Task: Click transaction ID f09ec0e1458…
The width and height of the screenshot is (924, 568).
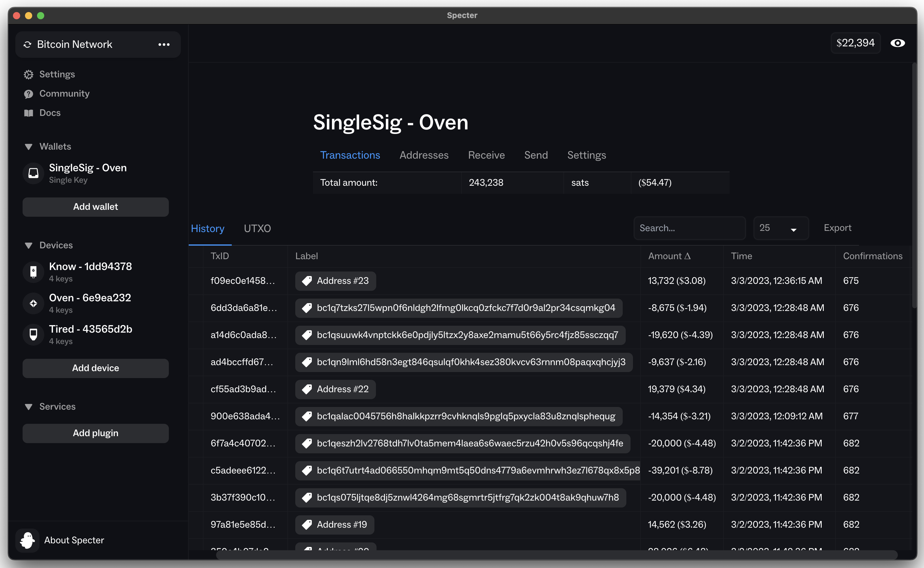Action: point(243,281)
